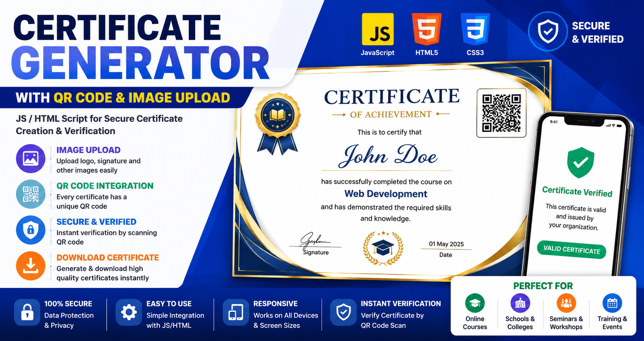Screen dimensions: 644x341
Task: Click the purple Image Upload icon
Action: click(x=31, y=158)
